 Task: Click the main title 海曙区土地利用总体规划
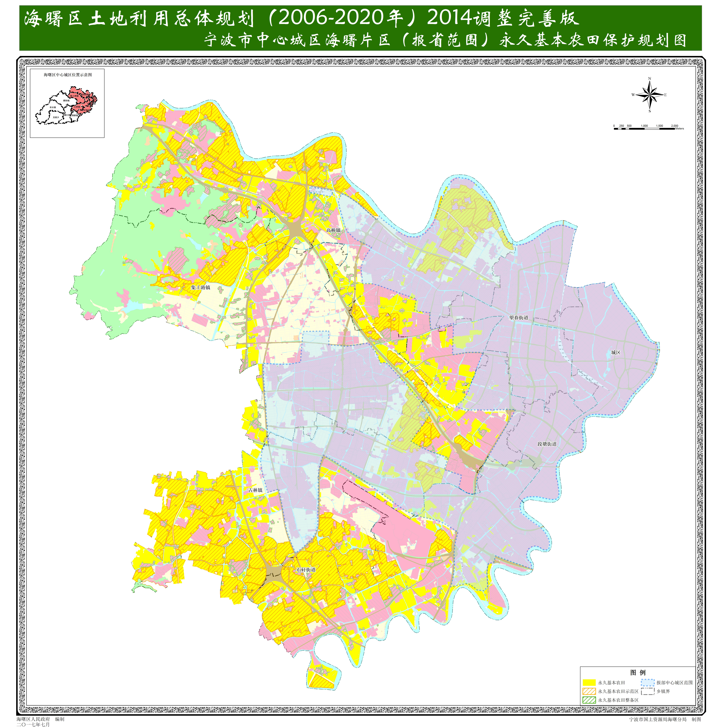139,18
